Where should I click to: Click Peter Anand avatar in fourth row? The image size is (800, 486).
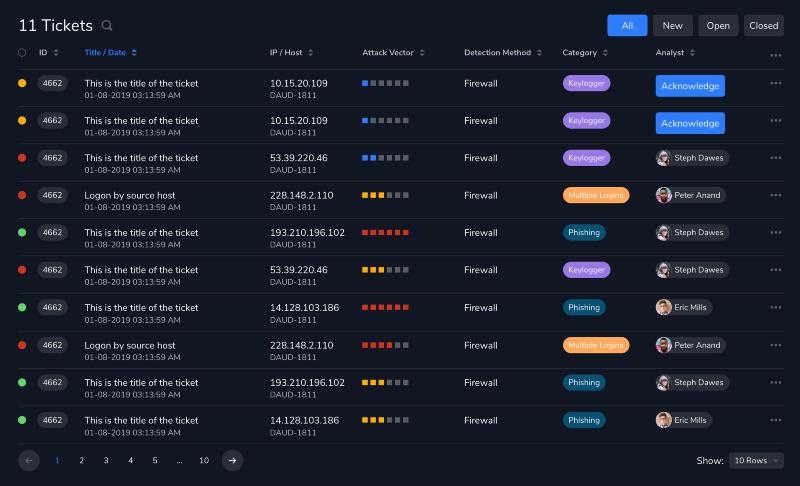coord(663,195)
